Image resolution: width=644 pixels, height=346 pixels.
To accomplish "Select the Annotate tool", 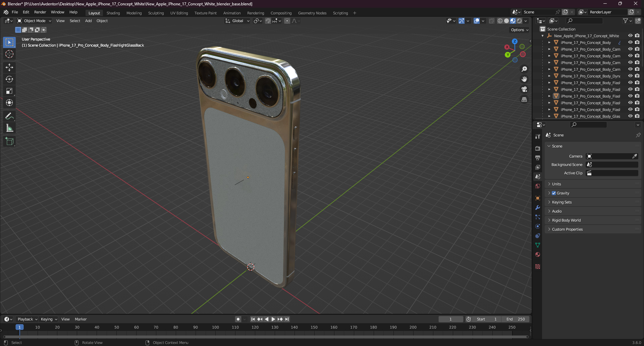I will (x=9, y=116).
